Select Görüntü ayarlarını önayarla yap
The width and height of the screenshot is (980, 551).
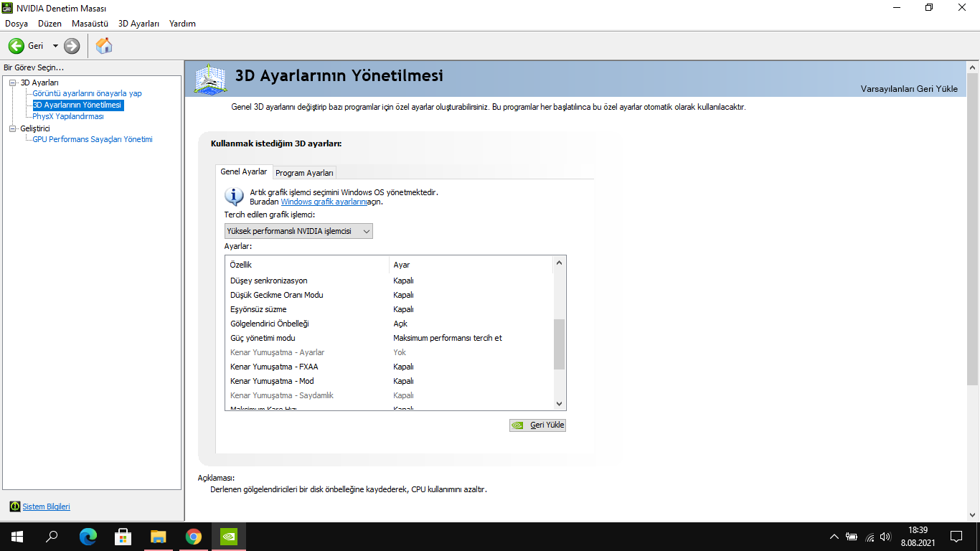pos(88,93)
